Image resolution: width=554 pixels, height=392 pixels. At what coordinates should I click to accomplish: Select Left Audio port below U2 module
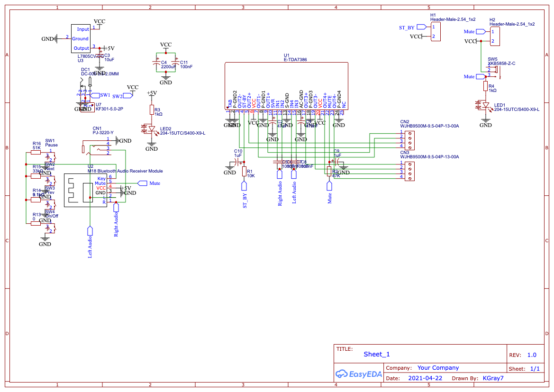click(x=90, y=231)
